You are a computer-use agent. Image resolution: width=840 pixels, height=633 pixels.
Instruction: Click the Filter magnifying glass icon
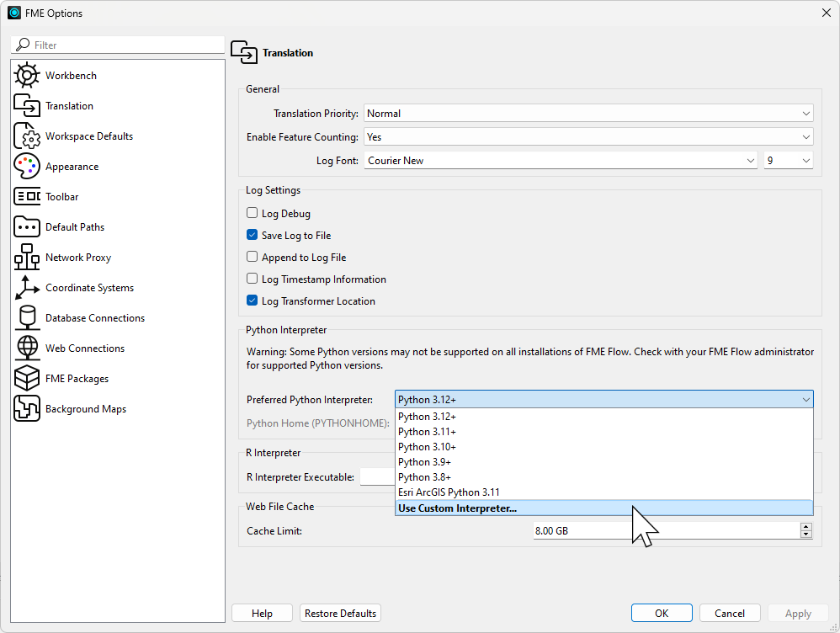23,45
